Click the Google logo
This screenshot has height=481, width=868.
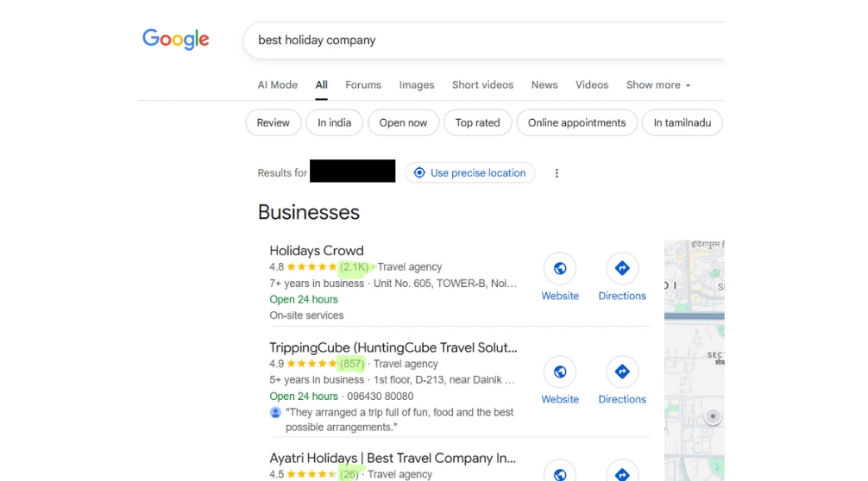point(175,40)
